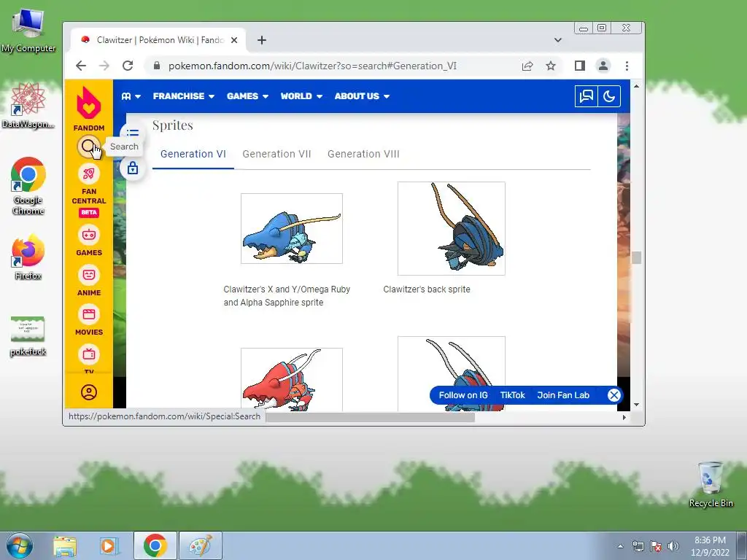Click the Sprites section heading
The width and height of the screenshot is (747, 560).
pos(172,125)
